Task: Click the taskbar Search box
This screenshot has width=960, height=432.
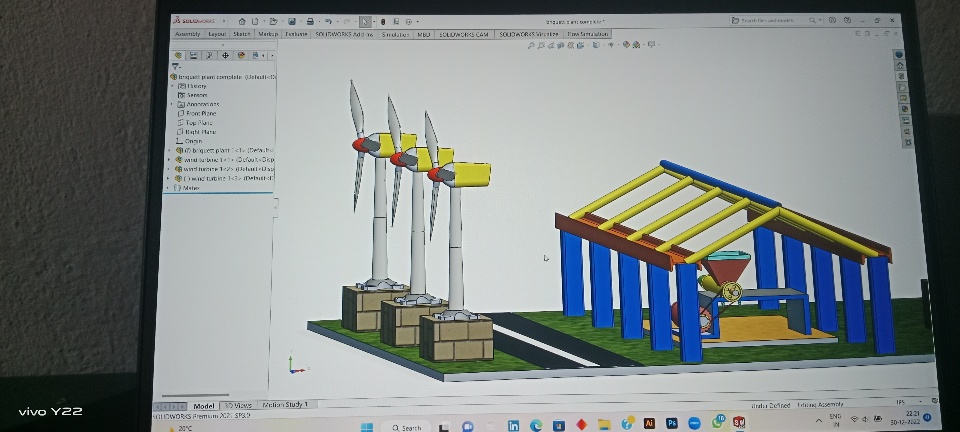Action: pos(406,427)
